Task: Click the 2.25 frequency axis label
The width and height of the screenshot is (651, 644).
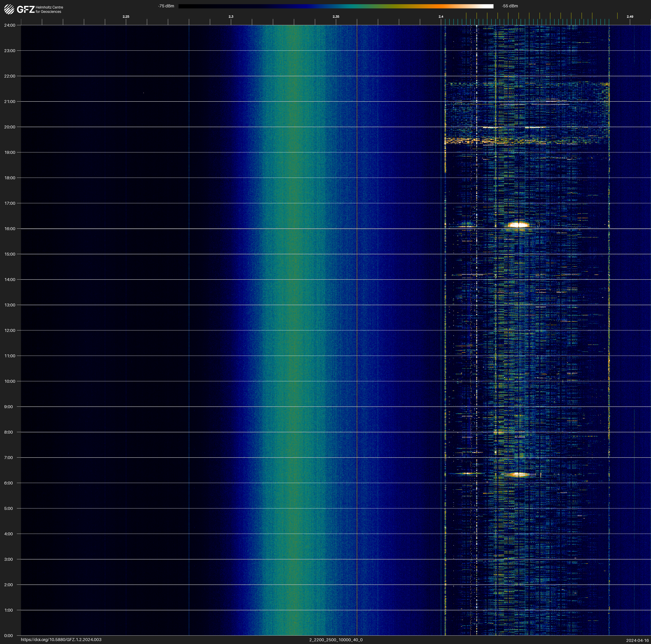Action: 126,17
